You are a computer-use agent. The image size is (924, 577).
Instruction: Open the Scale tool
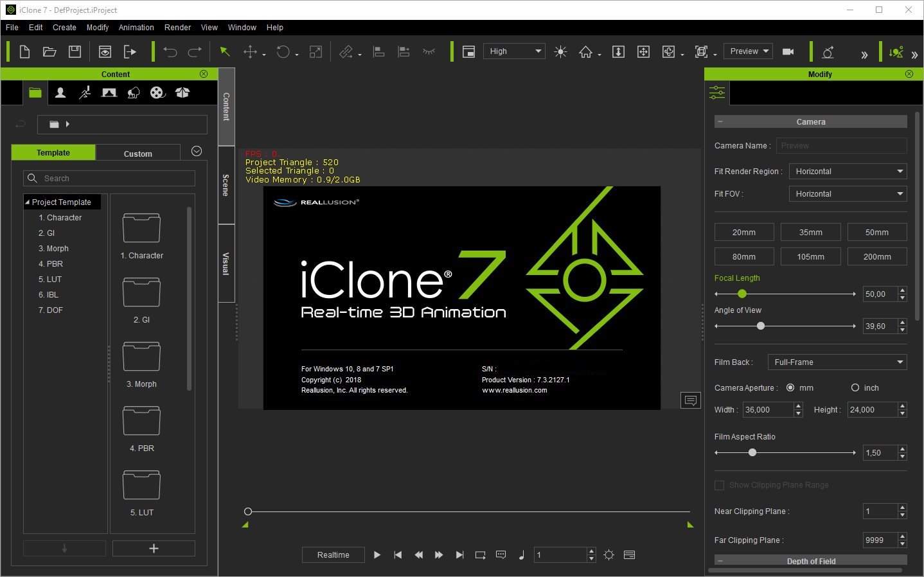[315, 51]
